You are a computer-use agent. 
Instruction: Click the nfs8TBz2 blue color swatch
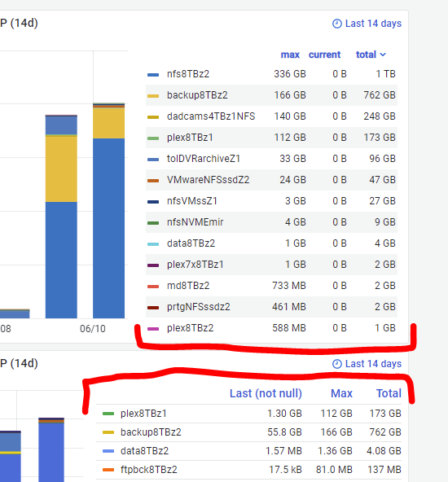pyautogui.click(x=153, y=75)
